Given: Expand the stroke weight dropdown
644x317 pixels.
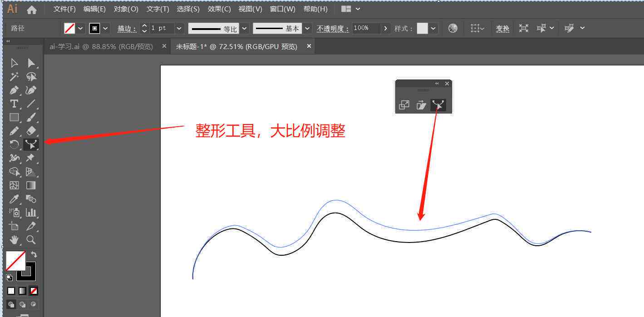Looking at the screenshot, I should coord(179,28).
